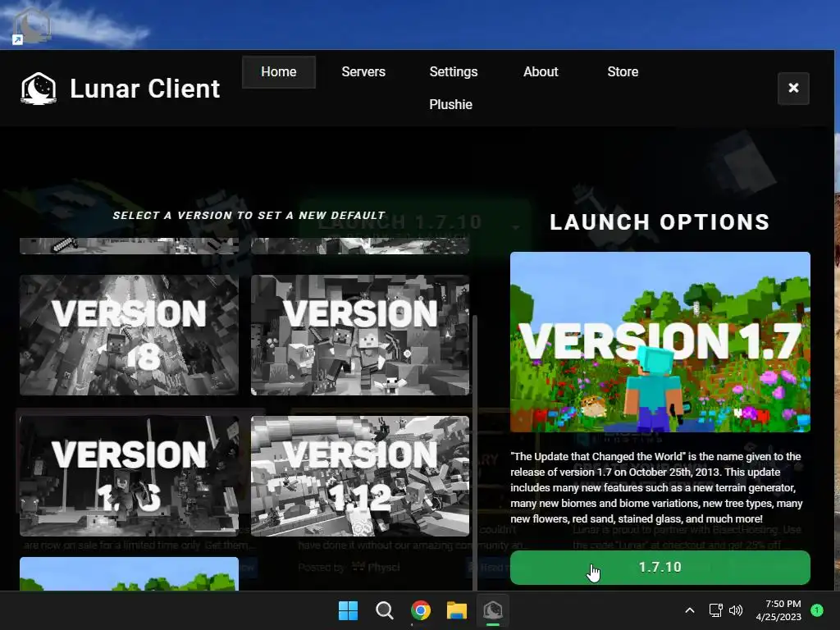Click the Launch Options heading

tap(660, 221)
